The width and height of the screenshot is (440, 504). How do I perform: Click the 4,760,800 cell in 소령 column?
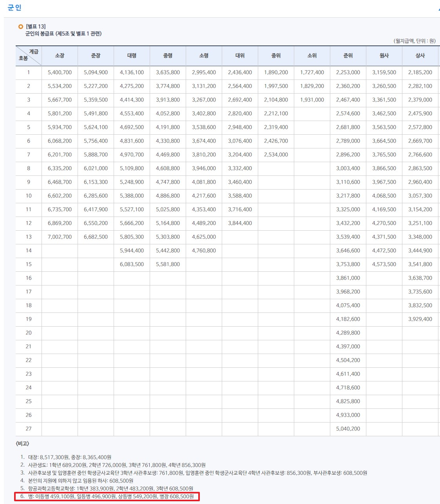[x=204, y=251]
